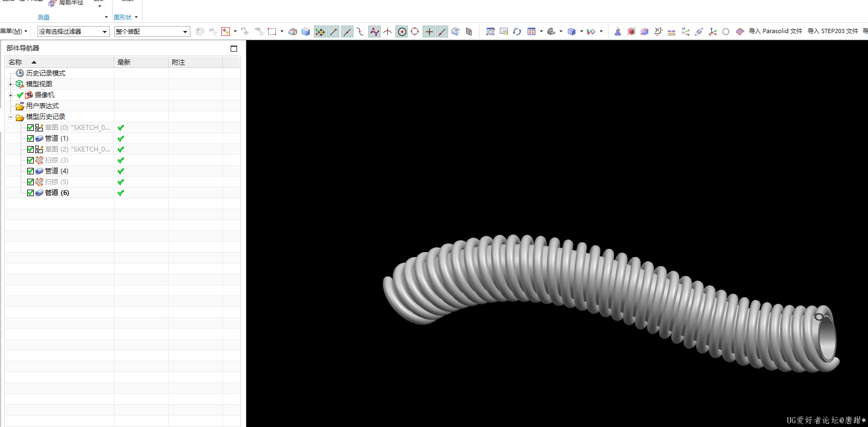
Task: Click the circle curve icon
Action: point(726,32)
